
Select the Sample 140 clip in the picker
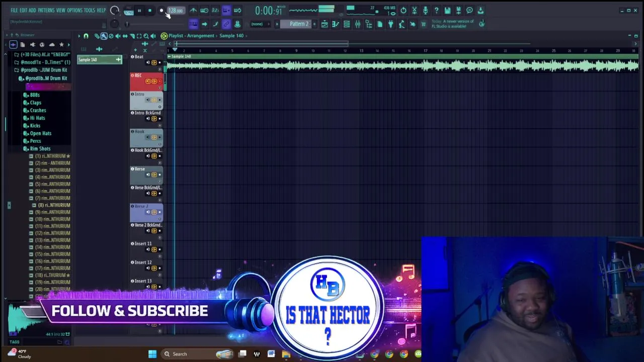100,60
